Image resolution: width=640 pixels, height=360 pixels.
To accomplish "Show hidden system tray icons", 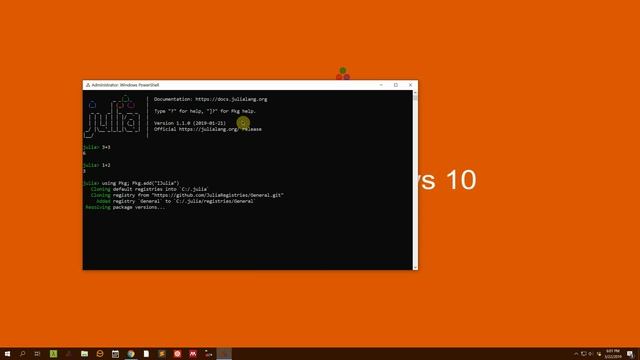I will click(576, 354).
